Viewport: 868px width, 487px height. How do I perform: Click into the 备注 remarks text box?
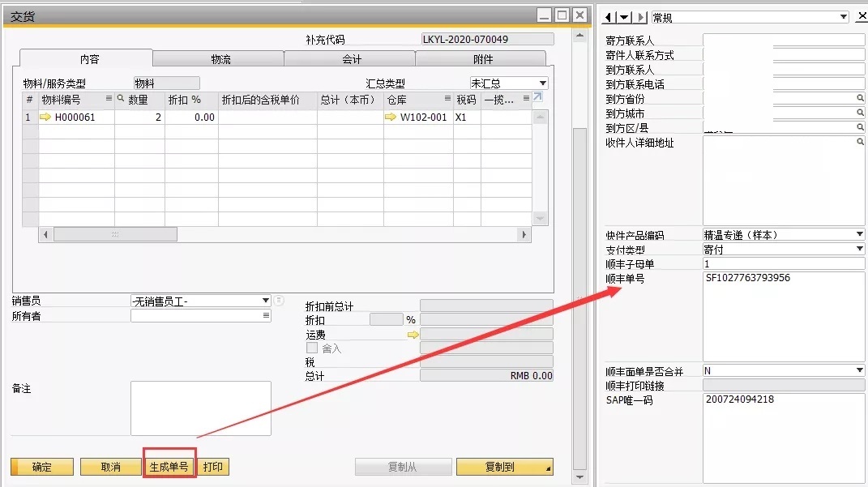point(201,408)
